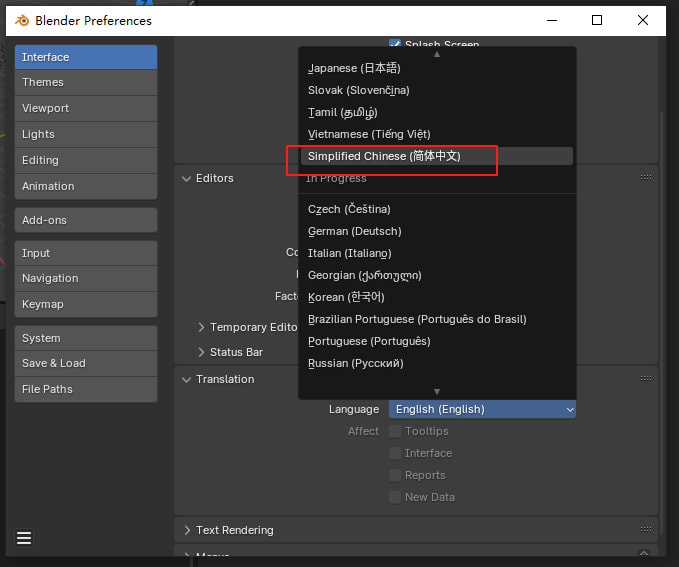Toggle the Interface translation checkbox
Image resolution: width=679 pixels, height=567 pixels.
pos(394,453)
